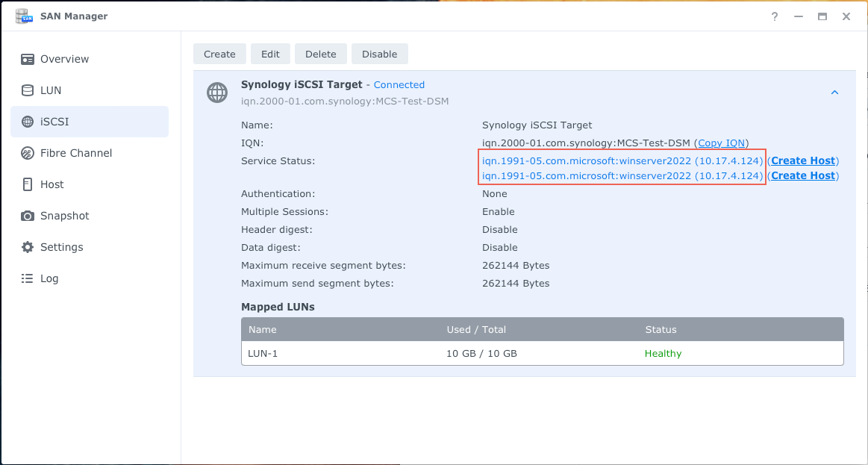The image size is (868, 465).
Task: Click the Maximum receive segment bytes value
Action: click(516, 266)
